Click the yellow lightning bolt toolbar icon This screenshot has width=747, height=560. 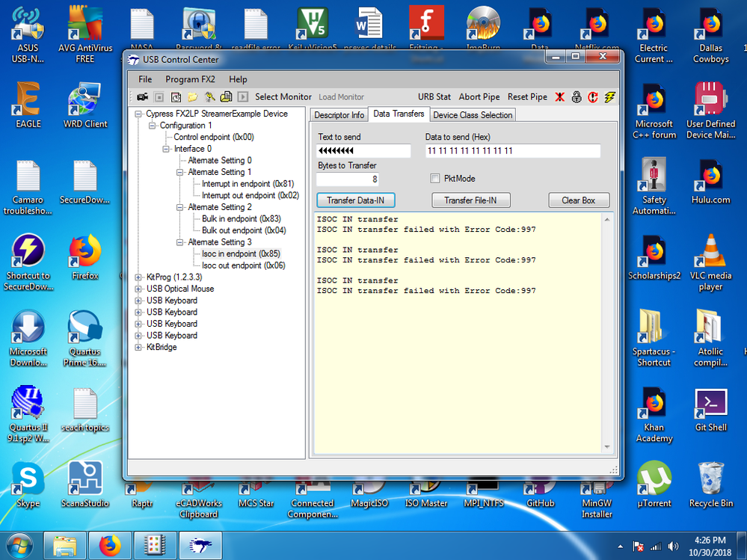click(609, 97)
